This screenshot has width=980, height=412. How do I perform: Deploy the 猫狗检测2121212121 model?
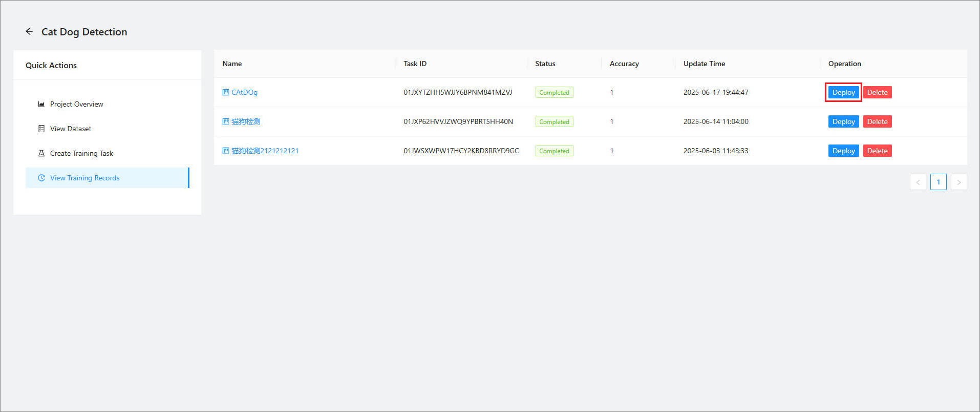click(843, 151)
